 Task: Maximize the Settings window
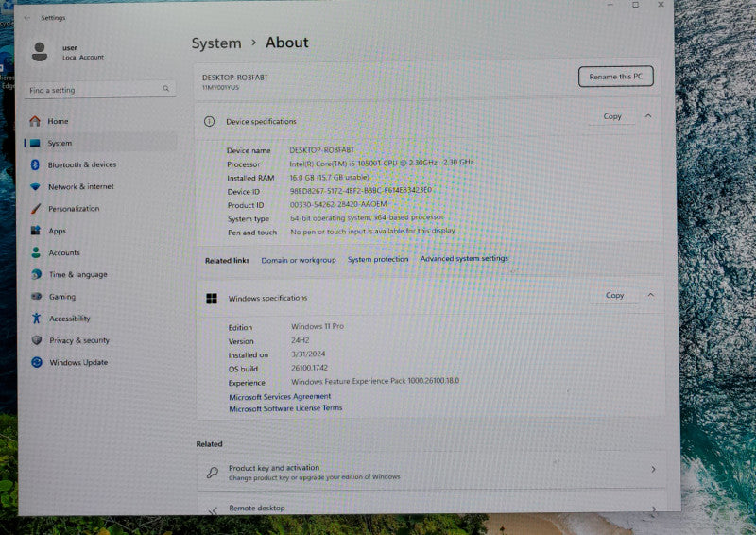[635, 5]
